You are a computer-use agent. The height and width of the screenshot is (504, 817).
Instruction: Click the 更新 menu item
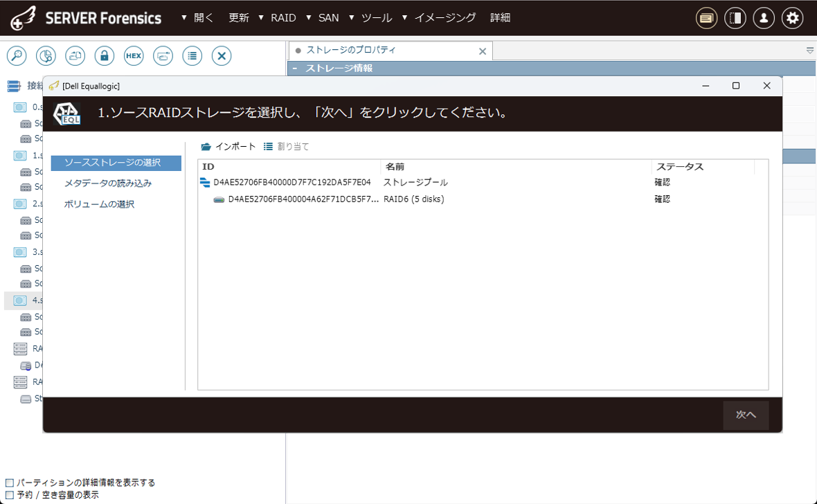point(239,18)
